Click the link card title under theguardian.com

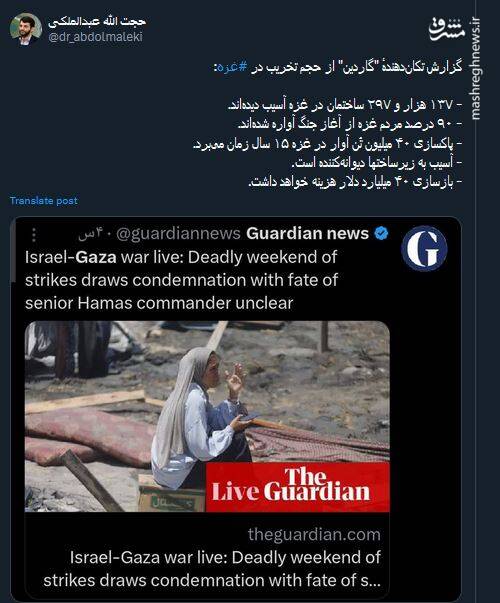tap(212, 569)
